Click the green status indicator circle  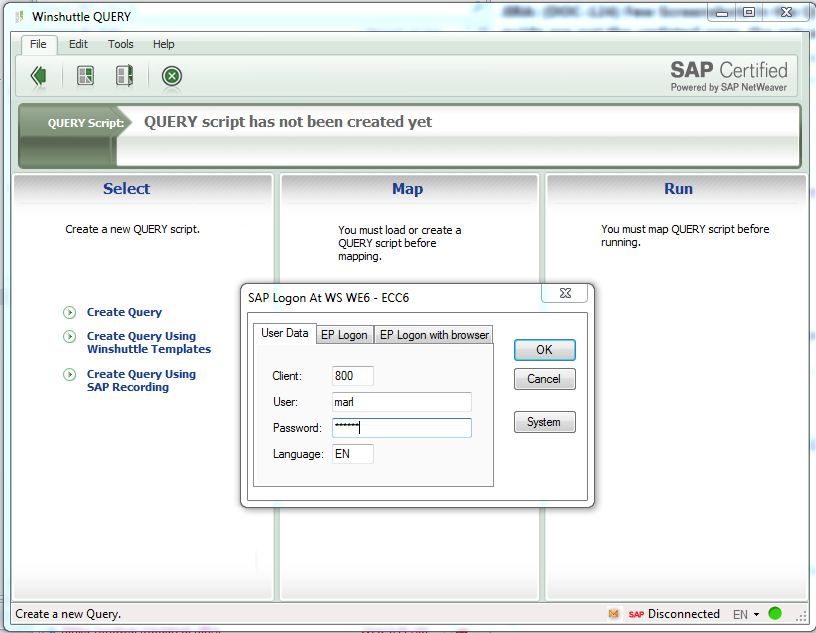click(x=775, y=614)
